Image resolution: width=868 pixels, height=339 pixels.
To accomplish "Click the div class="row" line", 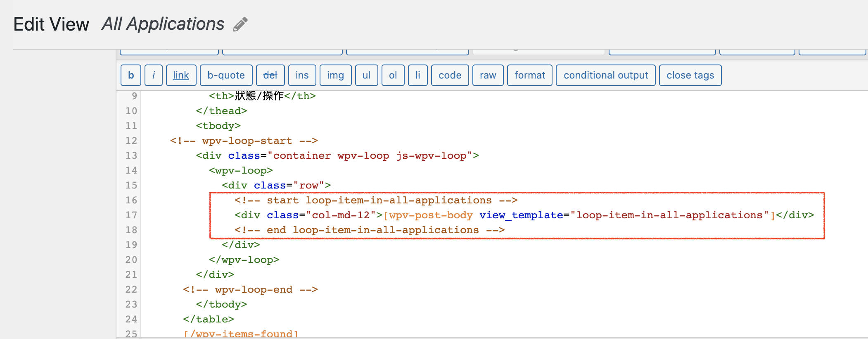I will coord(276,186).
